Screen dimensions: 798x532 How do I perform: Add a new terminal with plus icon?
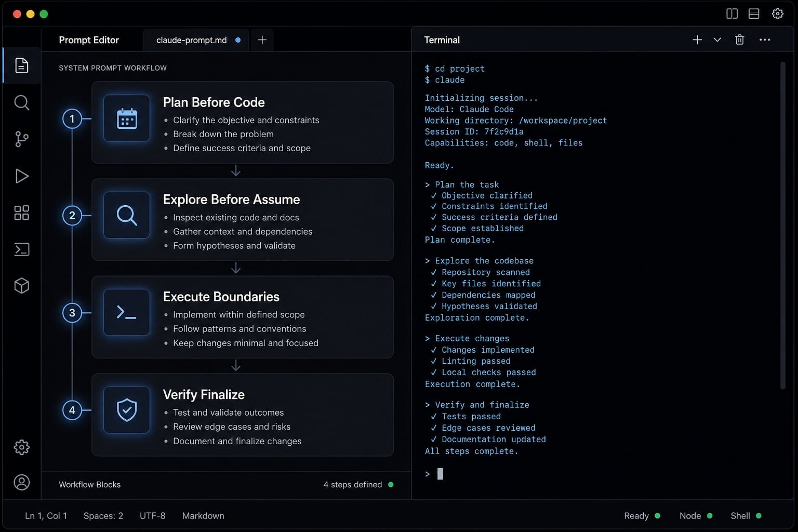[x=697, y=39]
